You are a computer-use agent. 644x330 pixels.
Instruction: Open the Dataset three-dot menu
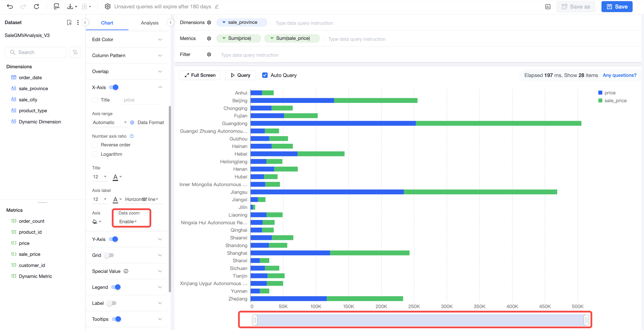(78, 23)
